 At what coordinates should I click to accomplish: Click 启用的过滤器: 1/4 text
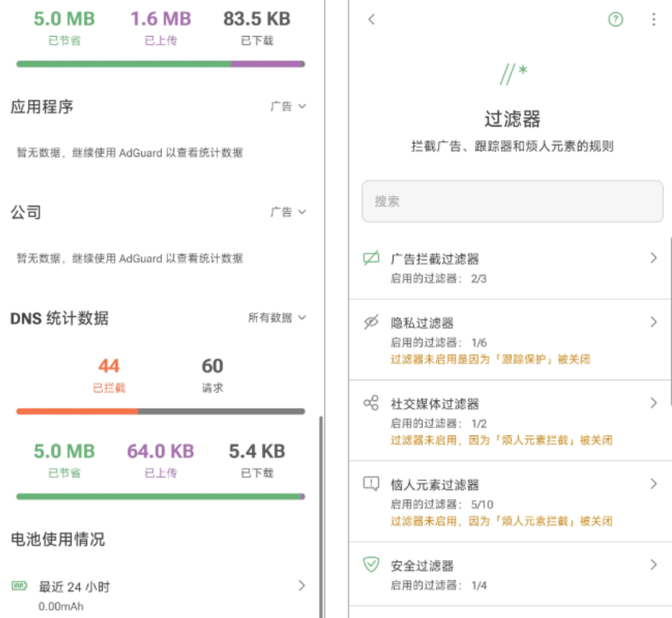pos(438,586)
